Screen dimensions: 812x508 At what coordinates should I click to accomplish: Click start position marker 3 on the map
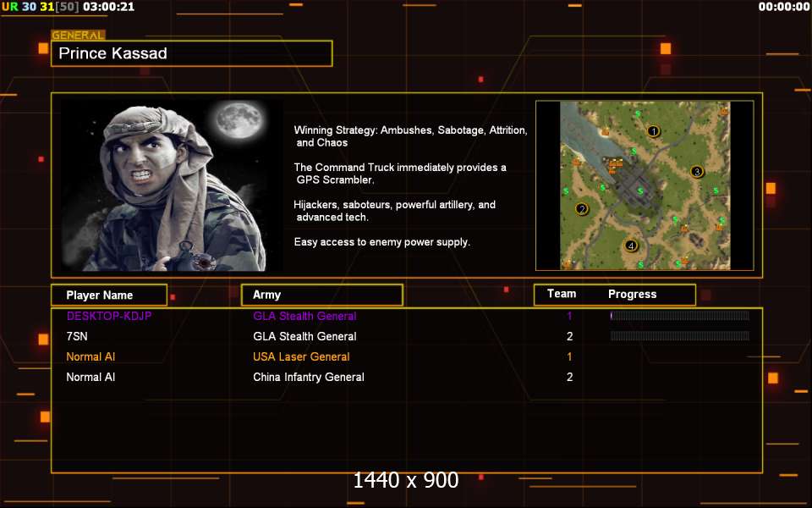[697, 172]
